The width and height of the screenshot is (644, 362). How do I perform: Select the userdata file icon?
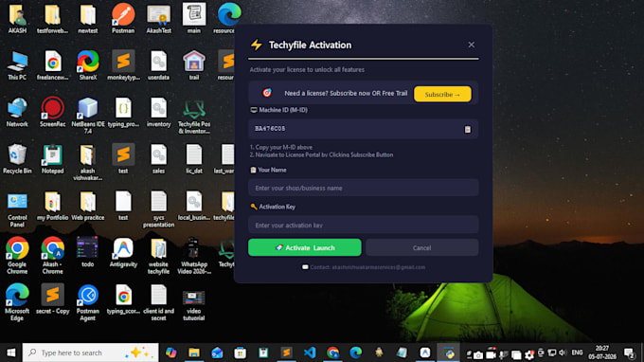point(158,65)
